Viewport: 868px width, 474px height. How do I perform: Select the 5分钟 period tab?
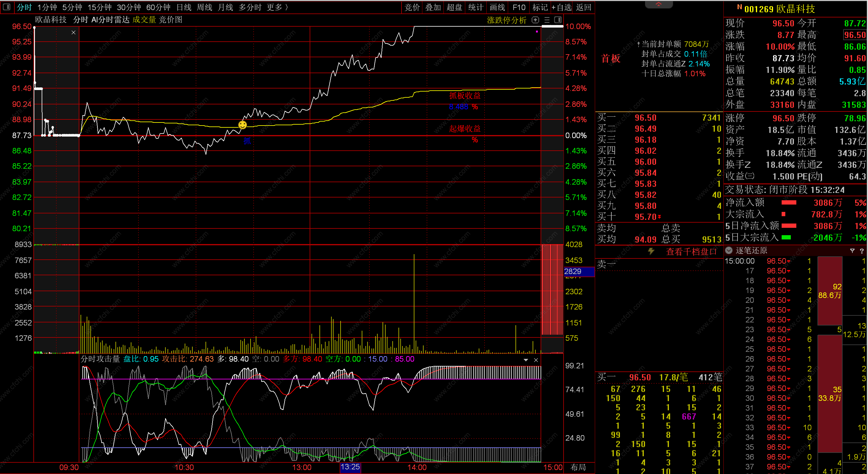click(x=72, y=7)
